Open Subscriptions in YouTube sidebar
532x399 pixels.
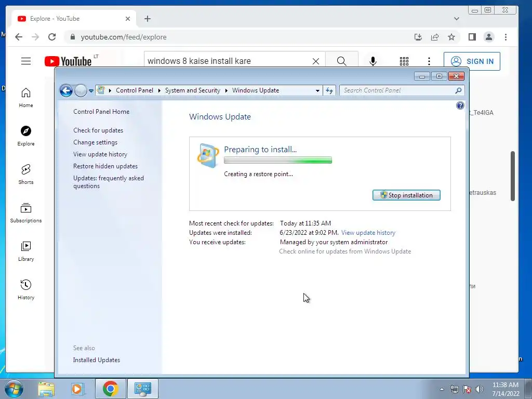click(26, 212)
